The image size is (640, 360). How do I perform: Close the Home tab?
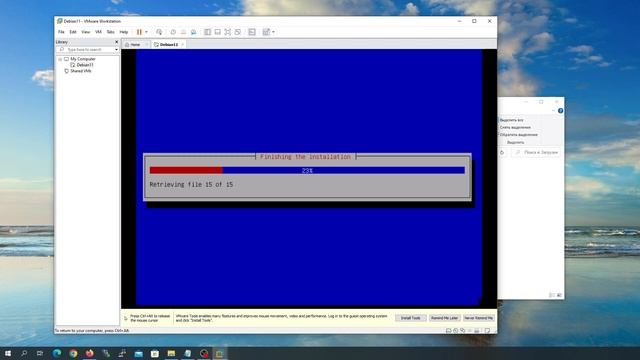tap(147, 44)
